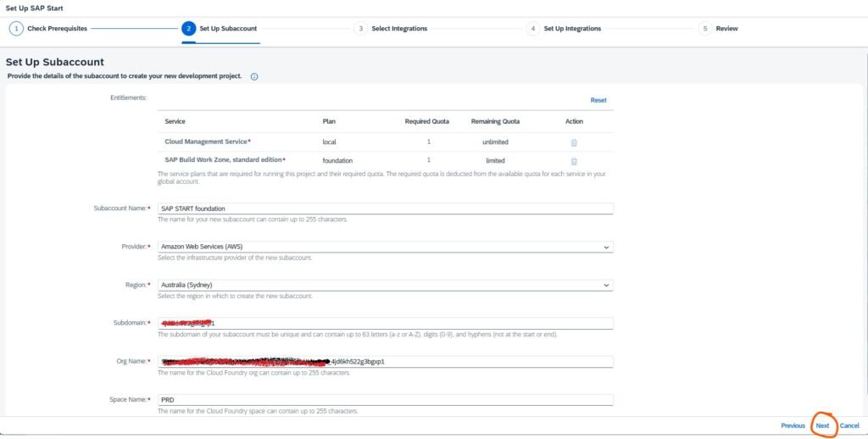868x439 pixels.
Task: Click step 1 Check Prerequisites circle
Action: point(15,28)
